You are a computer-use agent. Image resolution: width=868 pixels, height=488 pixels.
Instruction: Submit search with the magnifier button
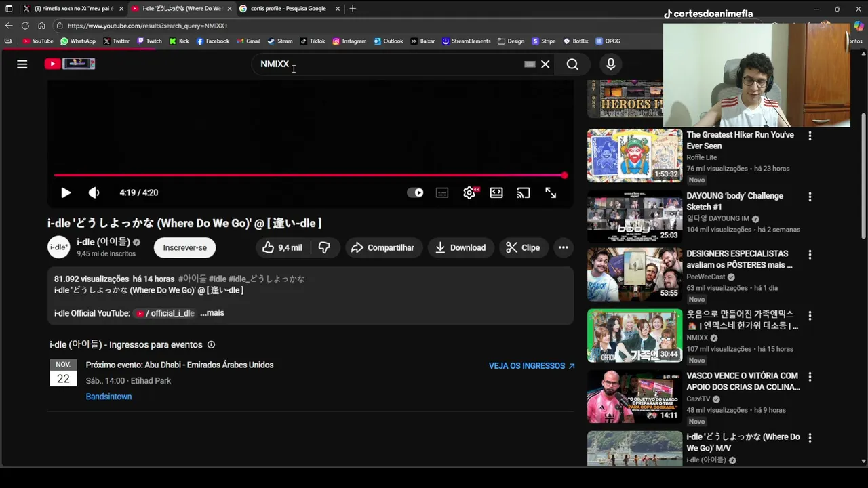572,64
